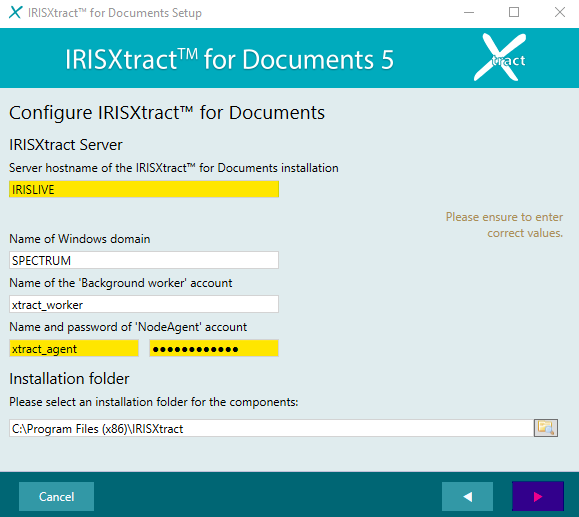The height and width of the screenshot is (517, 579).
Task: Select the Background worker account field
Action: coord(144,304)
